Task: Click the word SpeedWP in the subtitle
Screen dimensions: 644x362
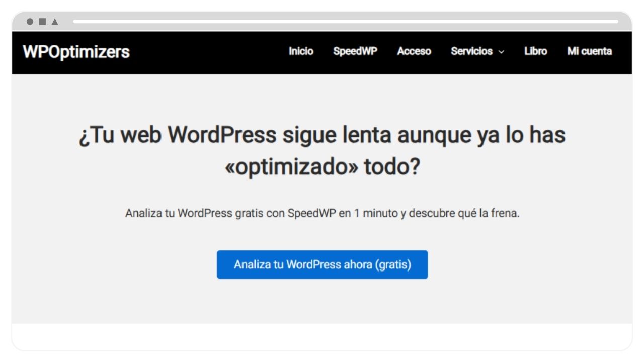Action: coord(311,213)
